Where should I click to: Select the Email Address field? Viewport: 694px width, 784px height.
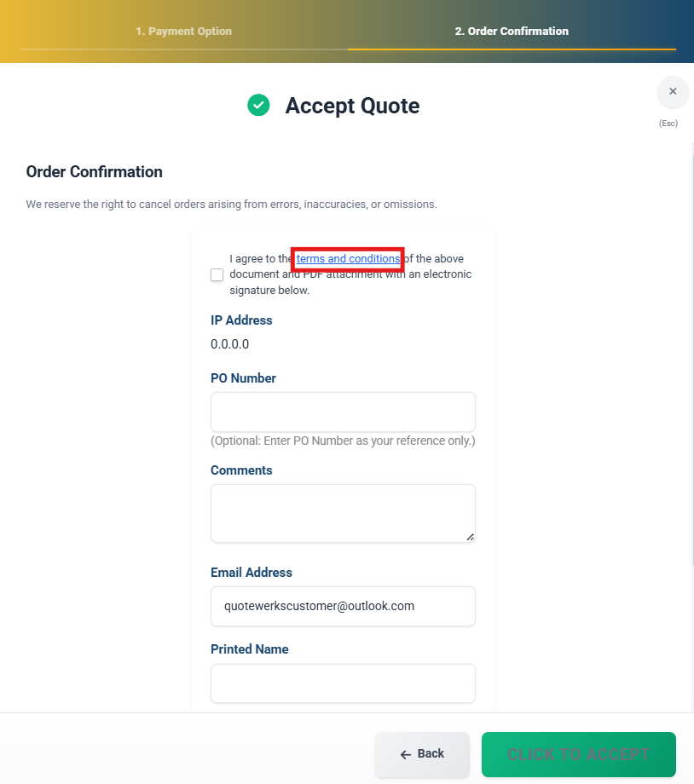[x=343, y=606]
